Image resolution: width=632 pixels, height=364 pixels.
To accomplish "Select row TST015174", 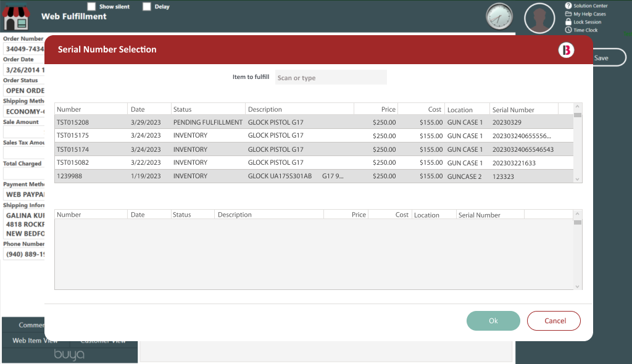I will point(314,149).
